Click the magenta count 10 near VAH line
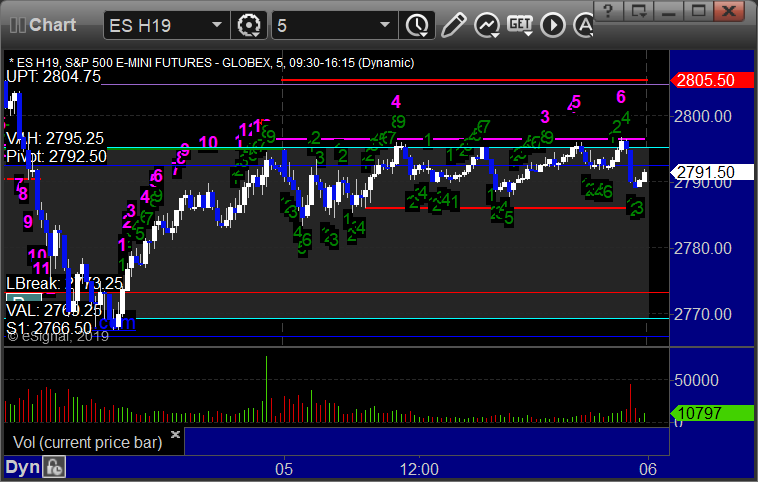Image resolution: width=758 pixels, height=482 pixels. (208, 143)
